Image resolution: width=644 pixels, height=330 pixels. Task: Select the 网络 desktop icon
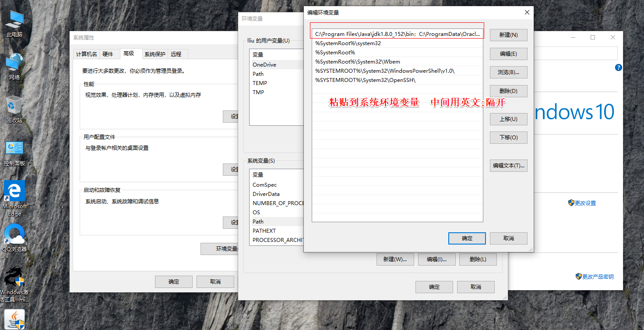(x=14, y=67)
